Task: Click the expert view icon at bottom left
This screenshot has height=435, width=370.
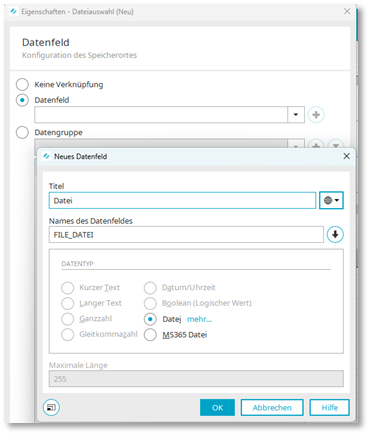Action: click(x=51, y=407)
